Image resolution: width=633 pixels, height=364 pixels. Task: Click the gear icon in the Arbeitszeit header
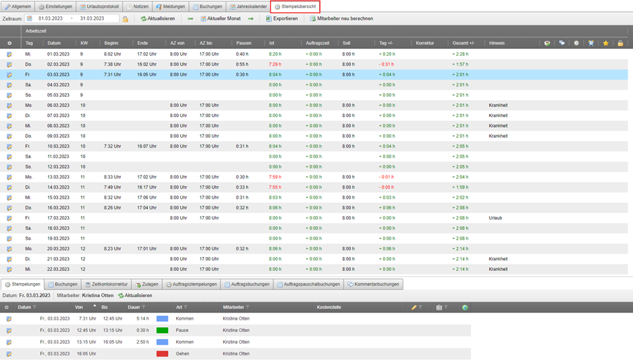pyautogui.click(x=9, y=43)
